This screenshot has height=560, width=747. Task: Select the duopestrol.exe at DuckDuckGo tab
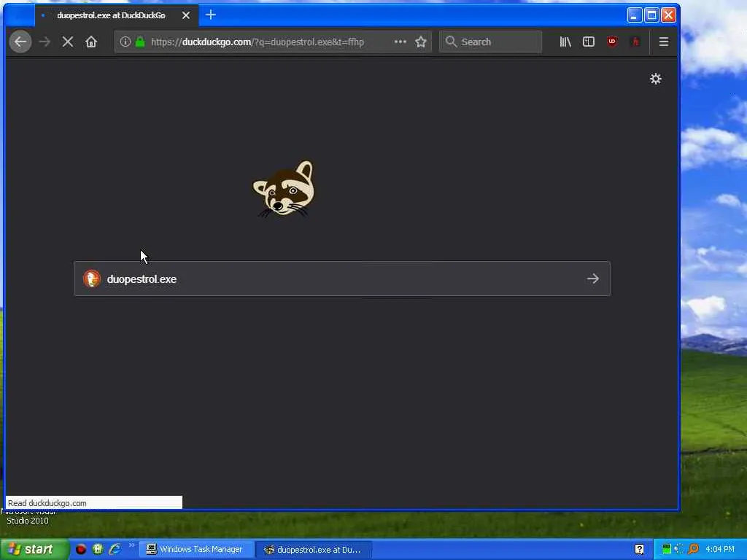pos(111,15)
